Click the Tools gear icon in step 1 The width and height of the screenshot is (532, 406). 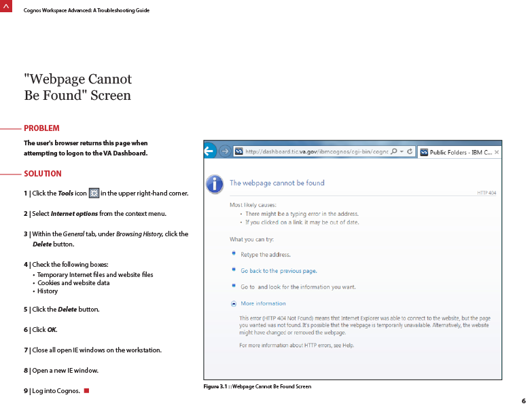(x=94, y=193)
